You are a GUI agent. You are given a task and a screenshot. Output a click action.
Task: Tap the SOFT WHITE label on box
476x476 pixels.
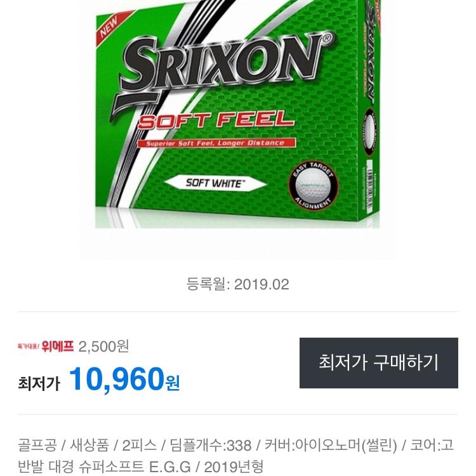[x=215, y=183]
